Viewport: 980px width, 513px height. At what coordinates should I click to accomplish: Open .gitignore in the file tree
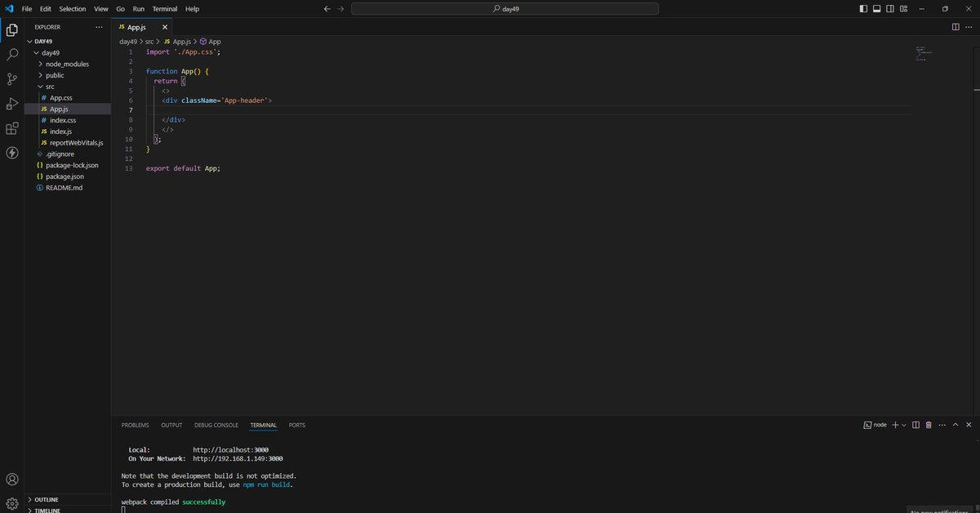[x=68, y=154]
